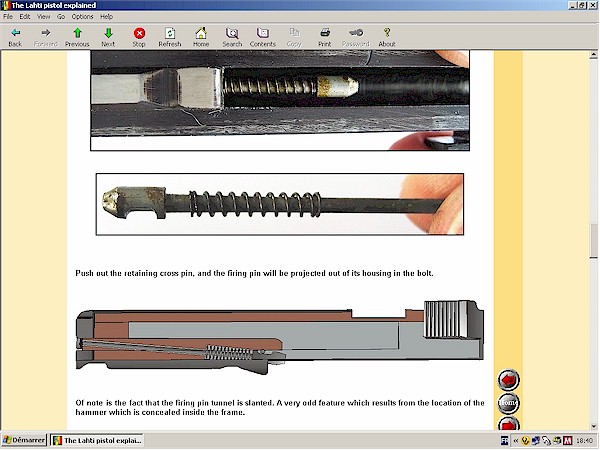
Task: Open the Edit menu
Action: [25, 16]
